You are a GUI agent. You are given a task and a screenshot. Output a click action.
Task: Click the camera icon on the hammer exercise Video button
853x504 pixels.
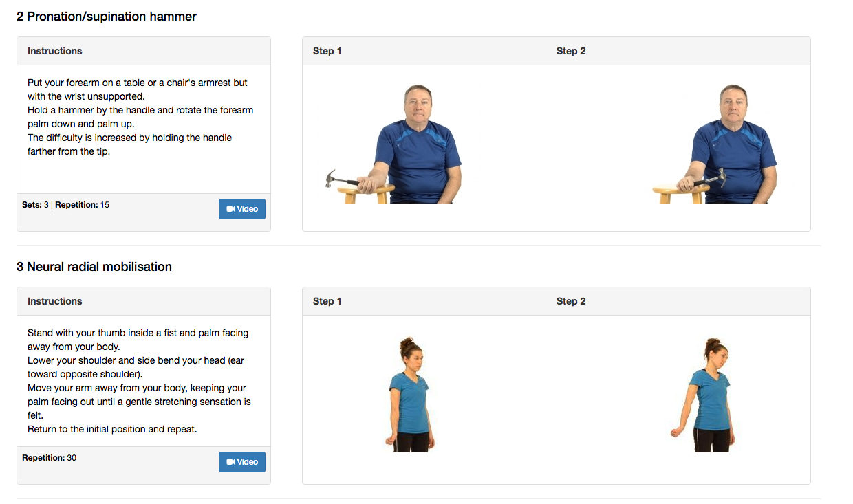pyautogui.click(x=230, y=209)
